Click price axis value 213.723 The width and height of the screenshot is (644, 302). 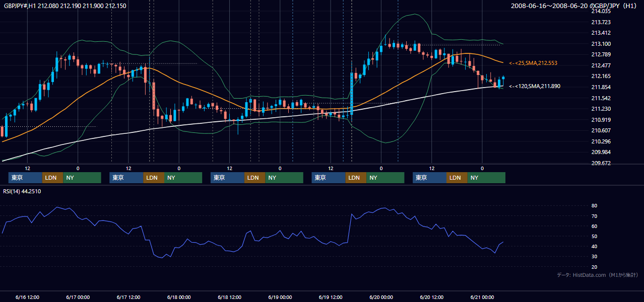point(601,22)
